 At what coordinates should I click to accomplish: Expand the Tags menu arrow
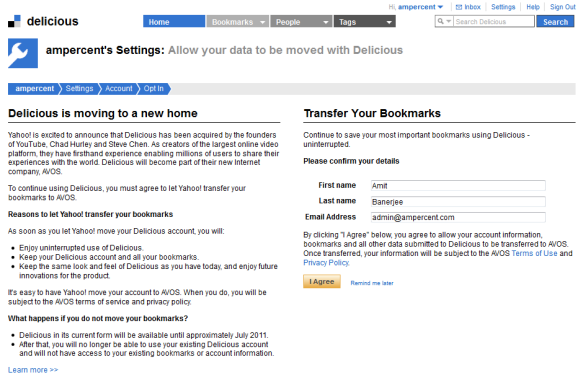[x=389, y=22]
